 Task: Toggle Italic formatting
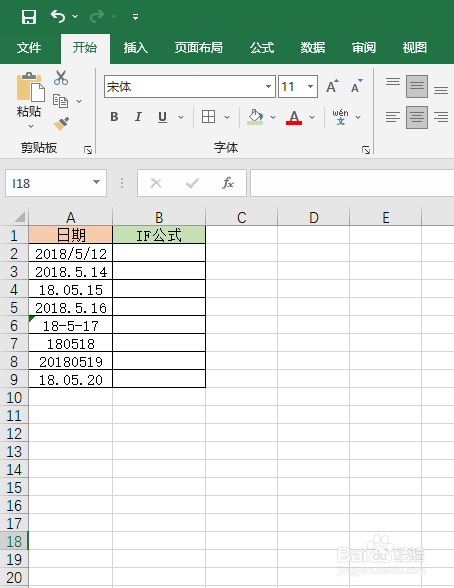(138, 117)
